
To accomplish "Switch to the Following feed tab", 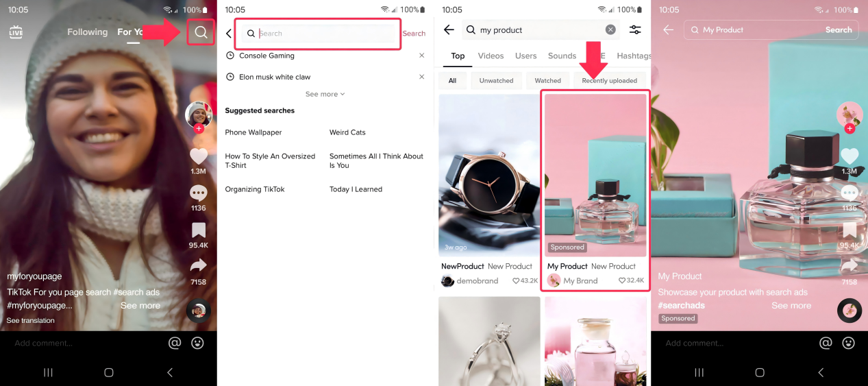I will tap(87, 32).
